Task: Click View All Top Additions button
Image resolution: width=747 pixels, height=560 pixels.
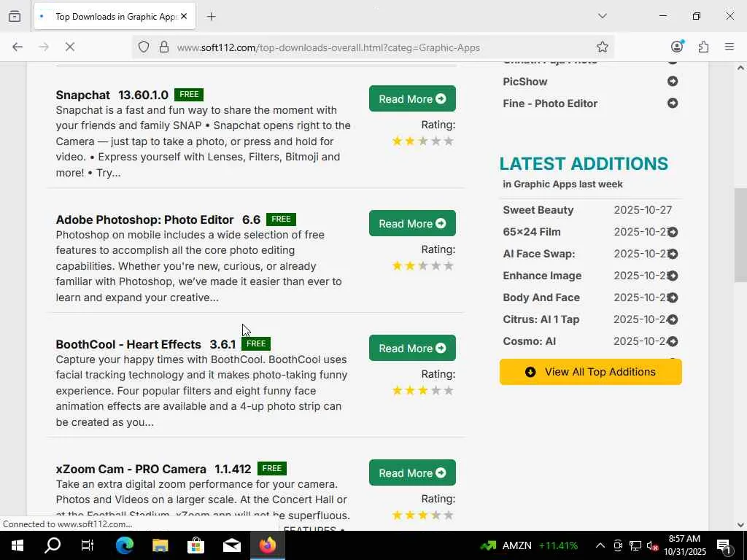Action: click(590, 372)
